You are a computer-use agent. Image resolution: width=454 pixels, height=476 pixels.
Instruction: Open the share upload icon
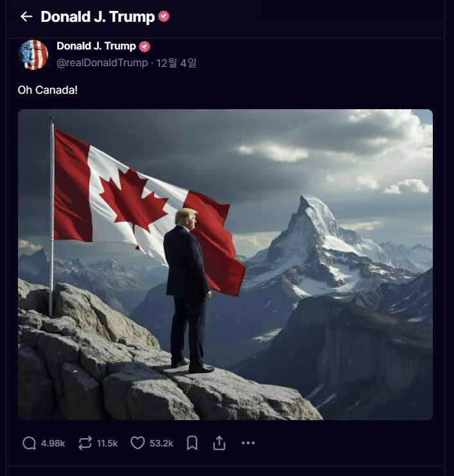click(x=219, y=443)
